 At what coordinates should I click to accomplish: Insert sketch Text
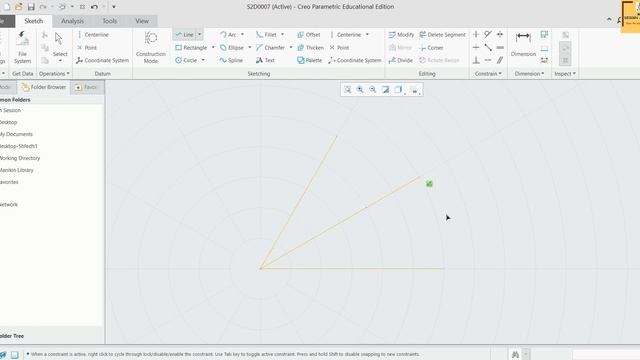(265, 60)
